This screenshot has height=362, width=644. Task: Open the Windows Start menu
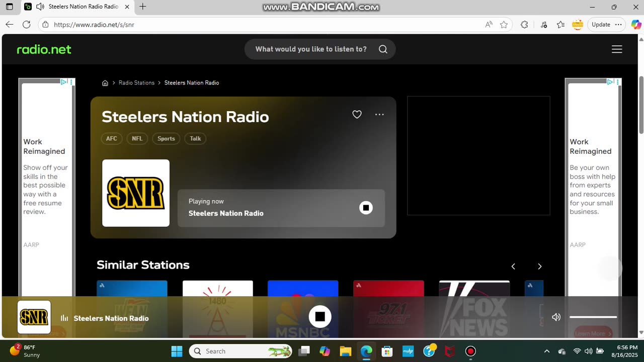(177, 351)
